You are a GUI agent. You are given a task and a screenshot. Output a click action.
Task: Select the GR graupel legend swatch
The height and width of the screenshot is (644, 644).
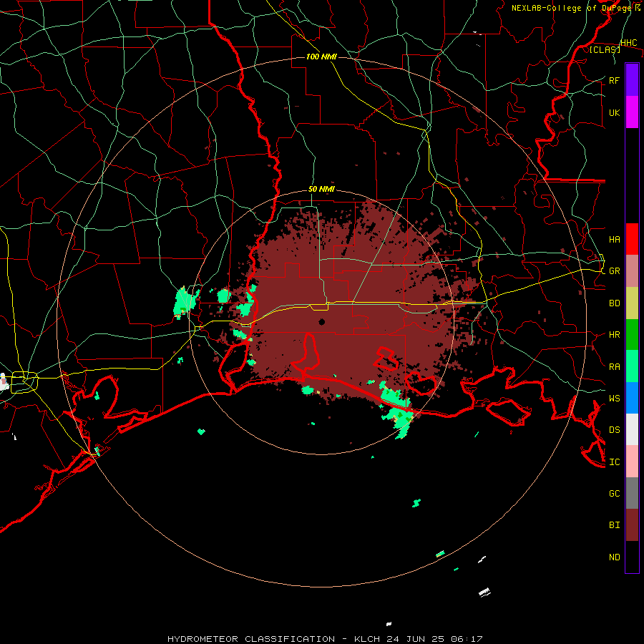(x=632, y=271)
